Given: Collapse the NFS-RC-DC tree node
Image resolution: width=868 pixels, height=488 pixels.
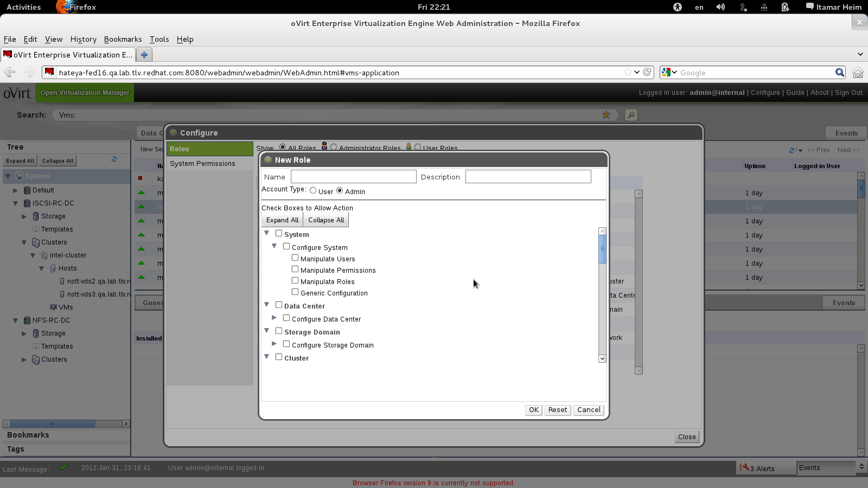Looking at the screenshot, I should pos(16,320).
